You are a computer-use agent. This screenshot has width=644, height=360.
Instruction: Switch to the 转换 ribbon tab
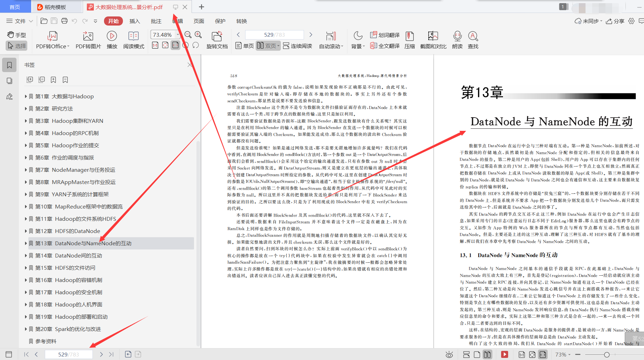pos(241,21)
